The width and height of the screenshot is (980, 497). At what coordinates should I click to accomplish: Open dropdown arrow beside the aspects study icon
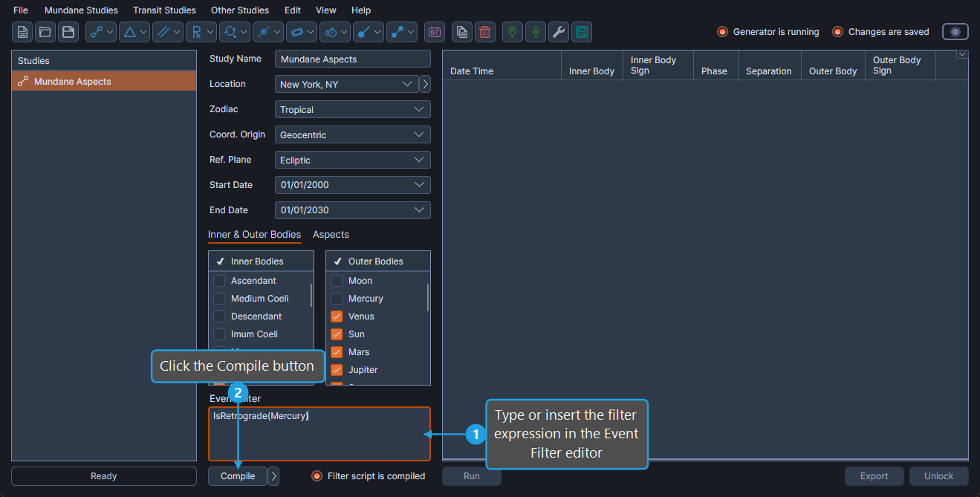click(x=111, y=32)
